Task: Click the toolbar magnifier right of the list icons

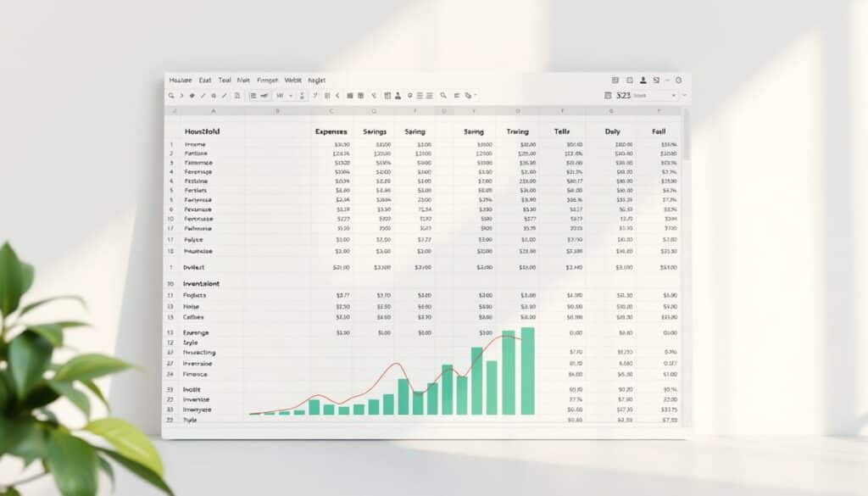Action: [443, 95]
